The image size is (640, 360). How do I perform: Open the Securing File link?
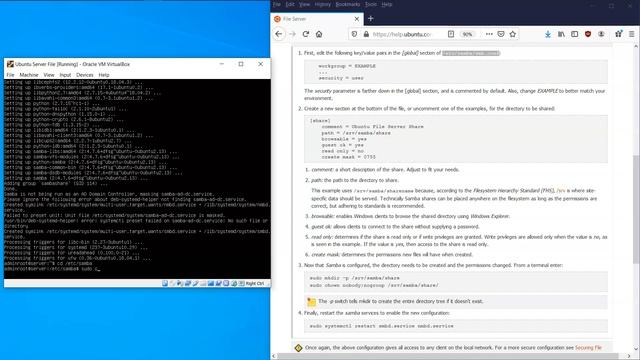(588, 348)
